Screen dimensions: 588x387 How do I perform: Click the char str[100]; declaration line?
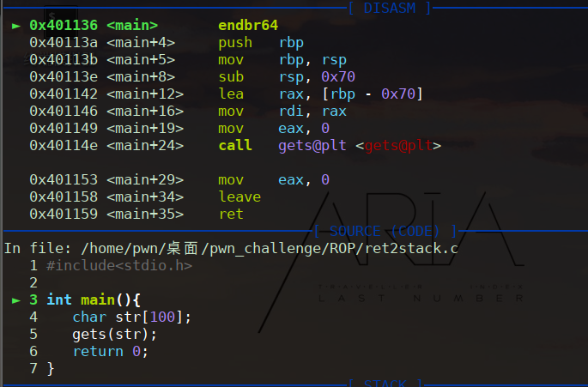pyautogui.click(x=131, y=317)
